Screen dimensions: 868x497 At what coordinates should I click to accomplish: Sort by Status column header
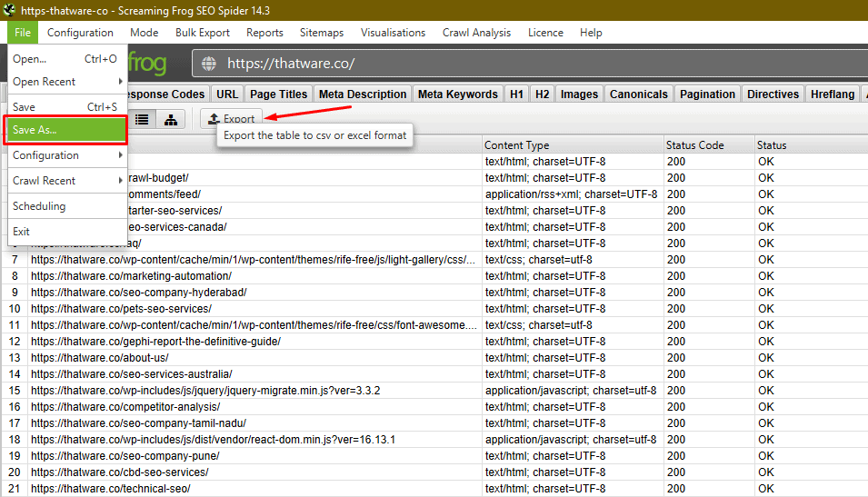tap(812, 145)
